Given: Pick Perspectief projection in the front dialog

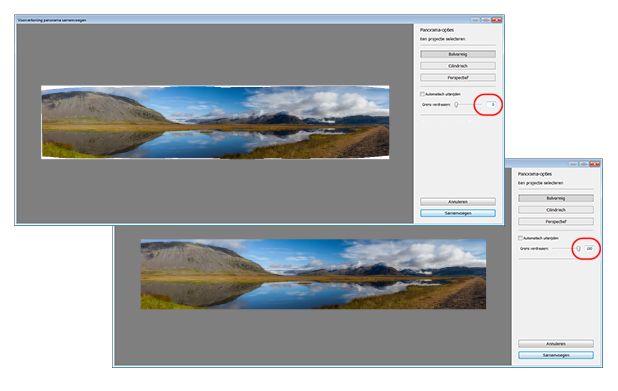Looking at the screenshot, I should [x=458, y=78].
